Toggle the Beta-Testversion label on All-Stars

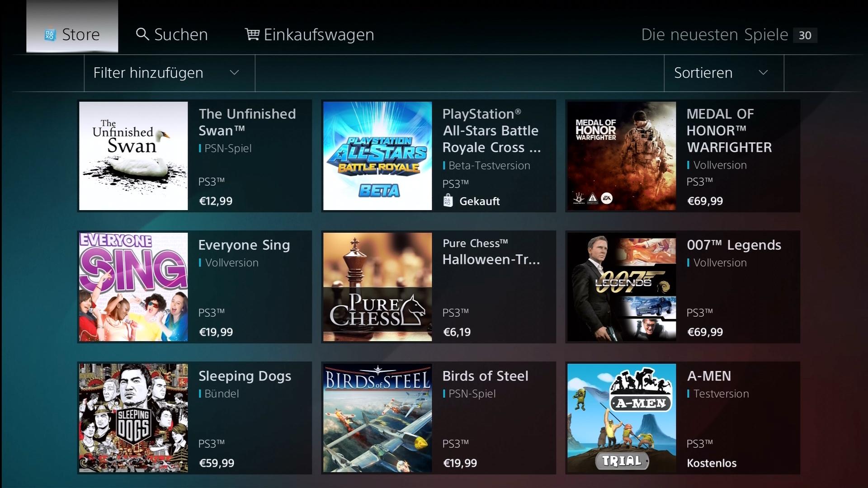click(x=489, y=166)
